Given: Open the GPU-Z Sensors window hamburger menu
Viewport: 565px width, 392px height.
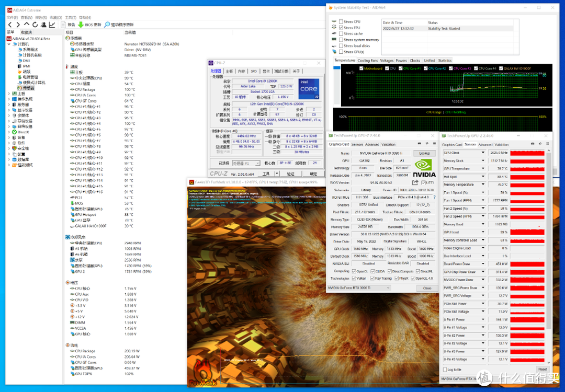Looking at the screenshot, I should (x=548, y=144).
